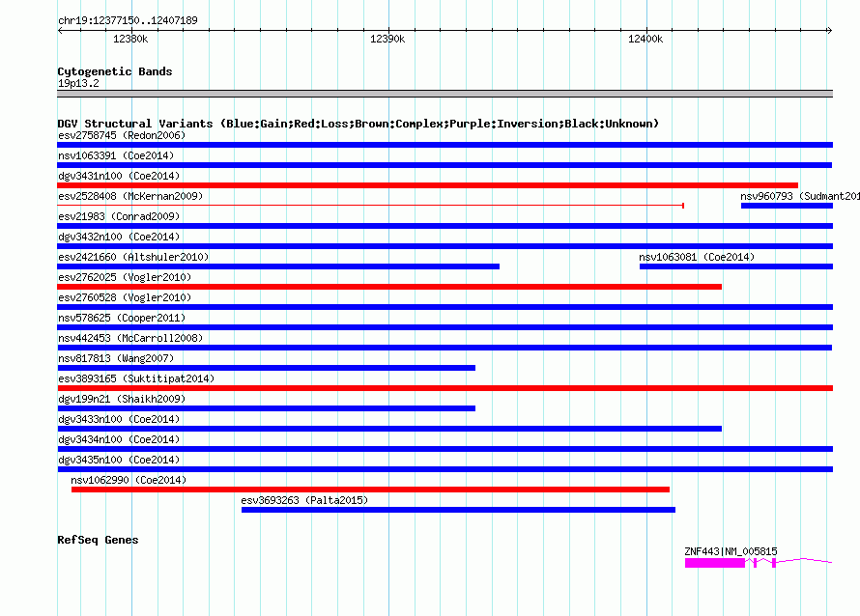This screenshot has width=860, height=616.
Task: Click the 19p13.2 cytogenetic band bar
Action: [444, 95]
